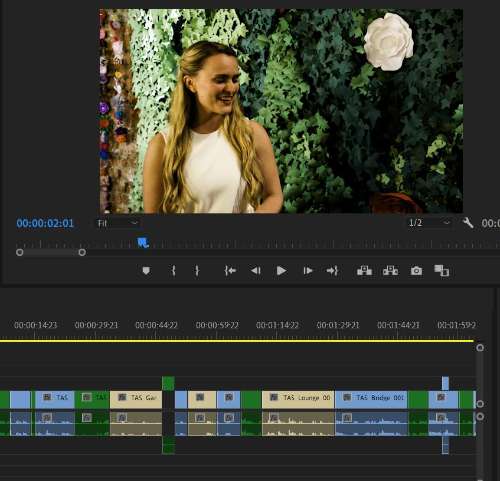
Task: Go to In point
Action: click(x=230, y=271)
